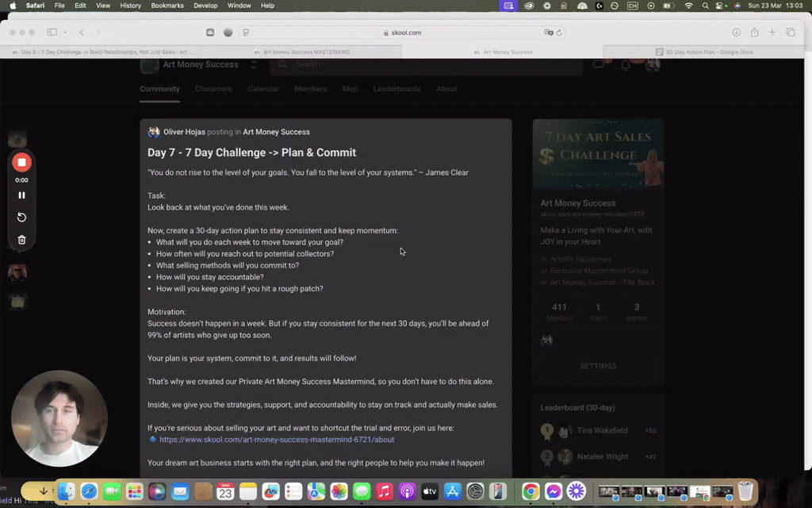
Task: Open the Safari sidebar toggle icon
Action: pyautogui.click(x=52, y=32)
